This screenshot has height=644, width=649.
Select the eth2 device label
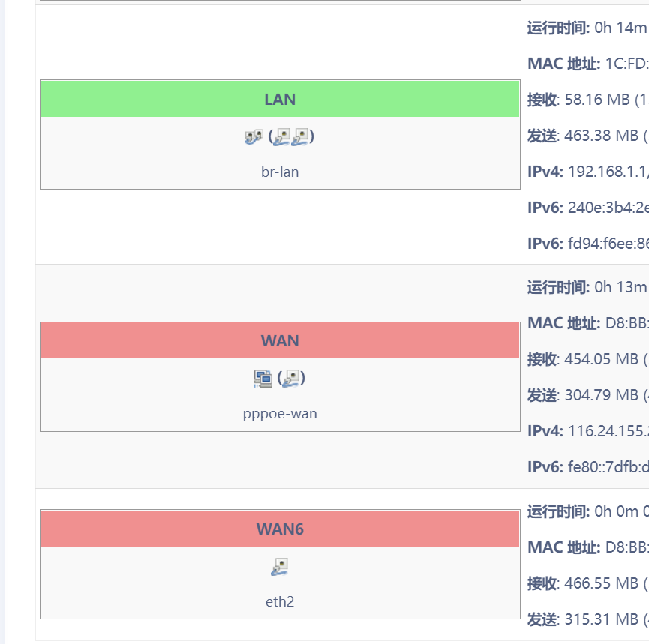[x=279, y=601]
